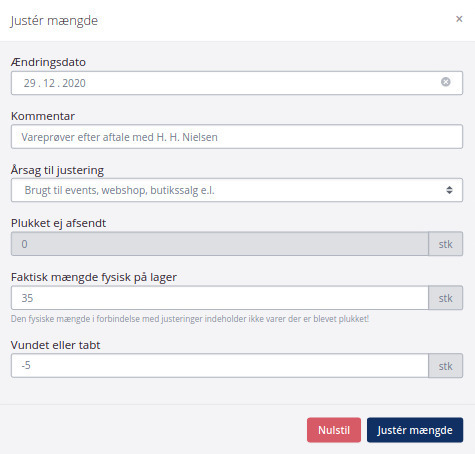The height and width of the screenshot is (454, 475).
Task: Reset the form with the red Nulstil button
Action: (334, 430)
